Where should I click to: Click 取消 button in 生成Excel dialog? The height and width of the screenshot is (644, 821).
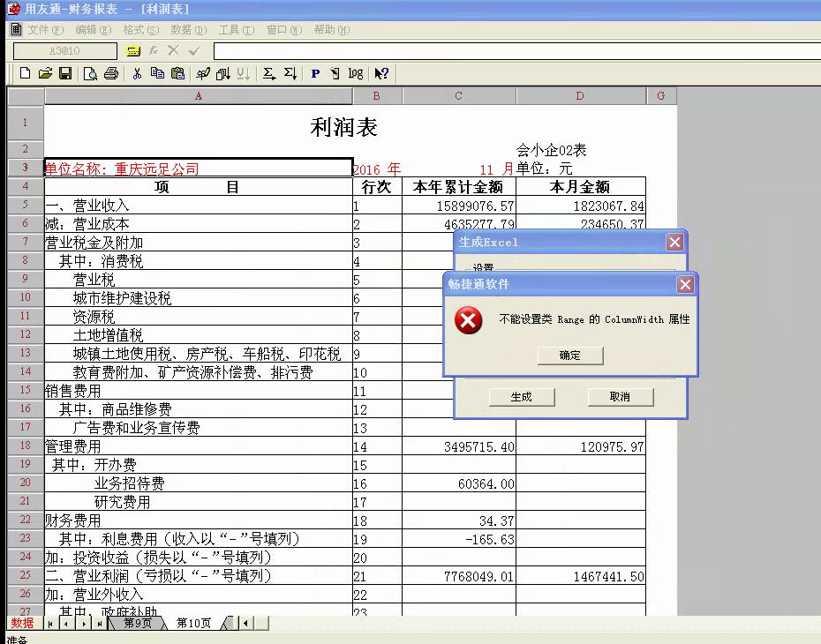pyautogui.click(x=620, y=397)
